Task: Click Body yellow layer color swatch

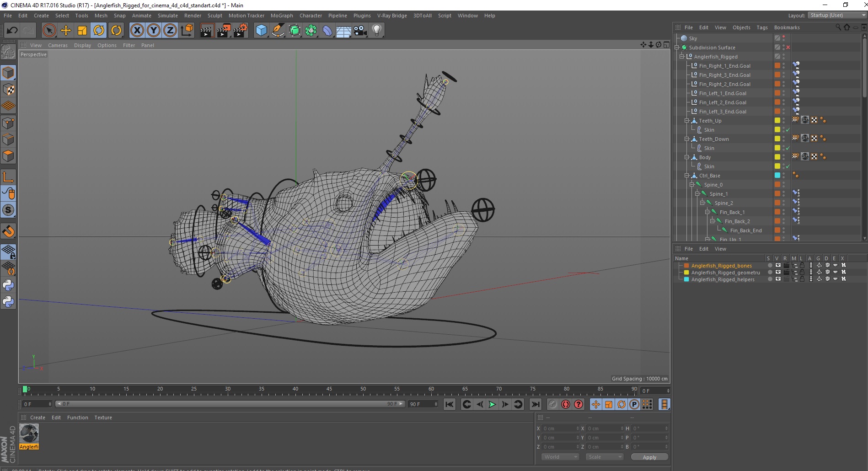Action: [777, 157]
